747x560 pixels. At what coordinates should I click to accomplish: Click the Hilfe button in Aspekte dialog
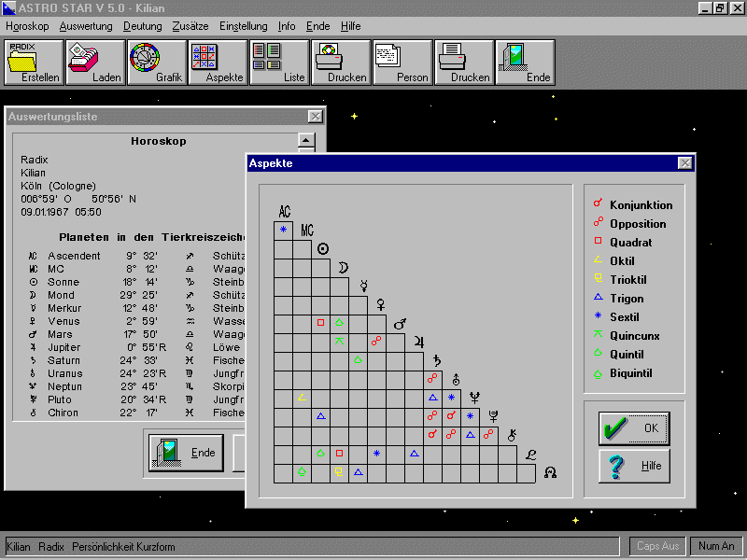634,466
